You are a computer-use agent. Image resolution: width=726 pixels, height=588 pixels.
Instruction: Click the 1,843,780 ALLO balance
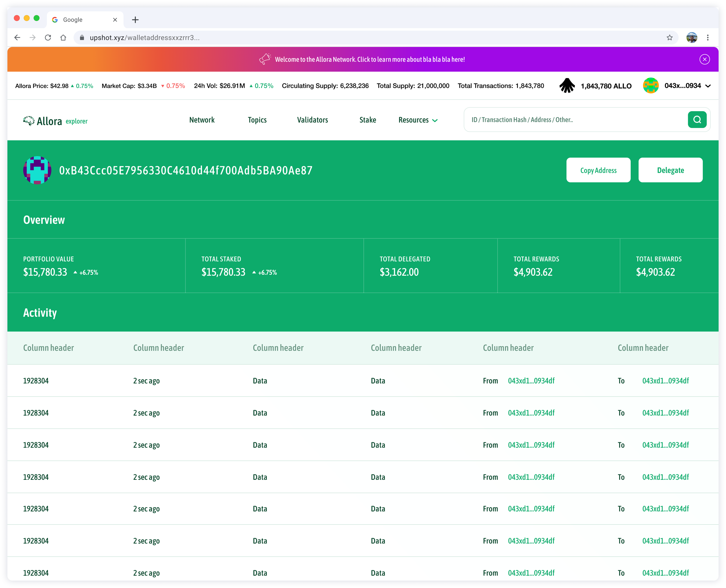click(606, 86)
